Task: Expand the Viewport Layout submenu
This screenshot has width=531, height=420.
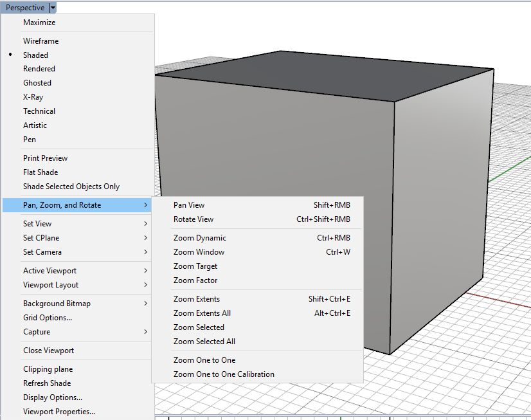Action: 77,285
